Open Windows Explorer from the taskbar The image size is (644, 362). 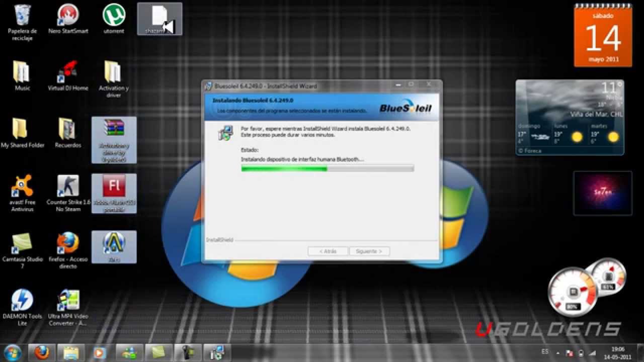click(71, 352)
